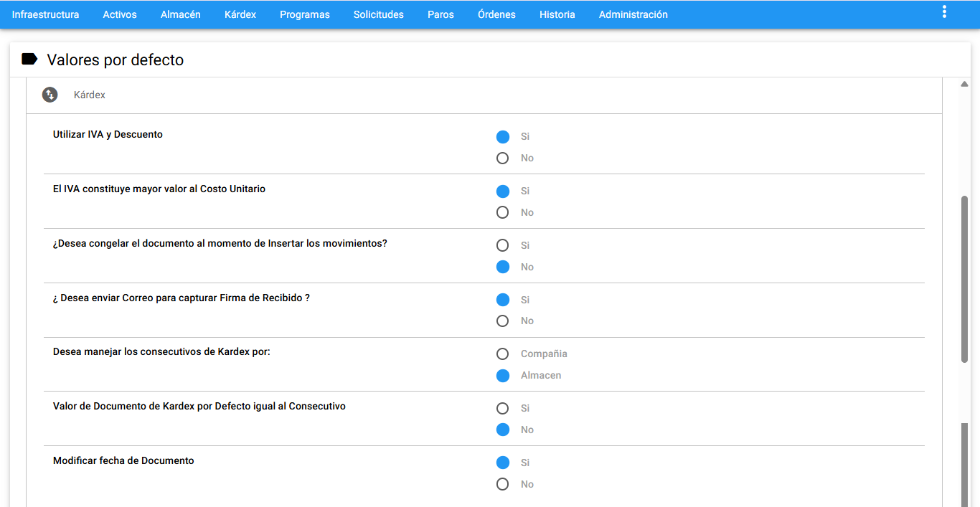Open the Órdenes menu
980x507 pixels.
[496, 14]
